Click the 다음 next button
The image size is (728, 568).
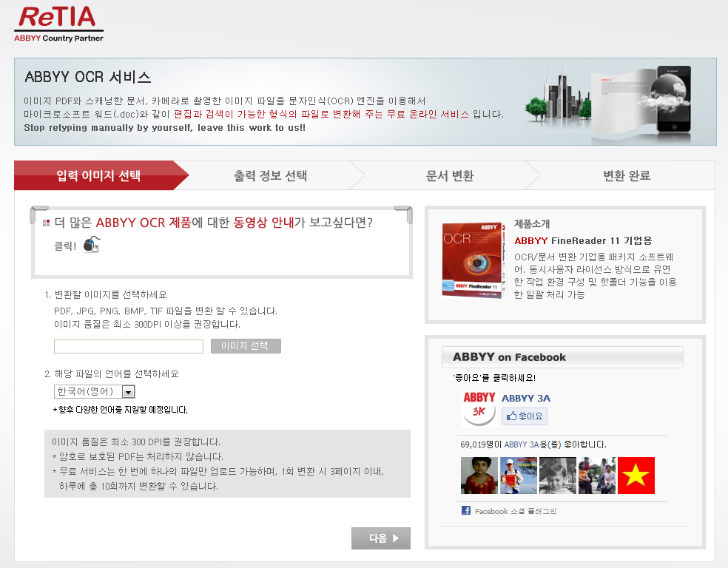pyautogui.click(x=381, y=538)
